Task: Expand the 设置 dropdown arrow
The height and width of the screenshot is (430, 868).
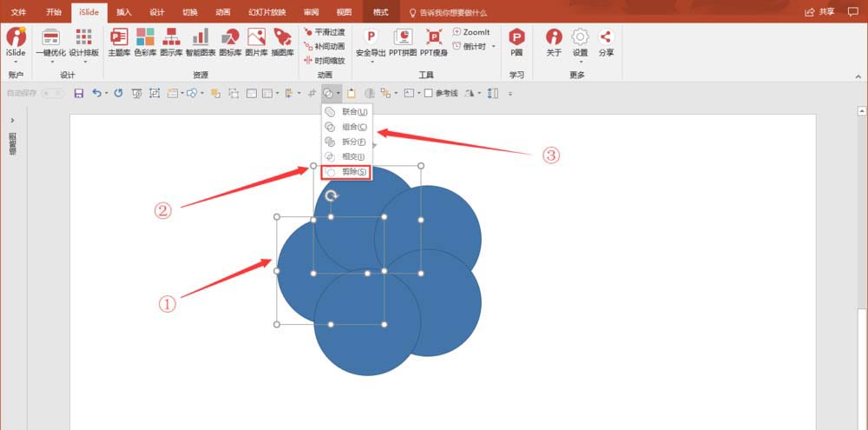Action: (x=581, y=62)
